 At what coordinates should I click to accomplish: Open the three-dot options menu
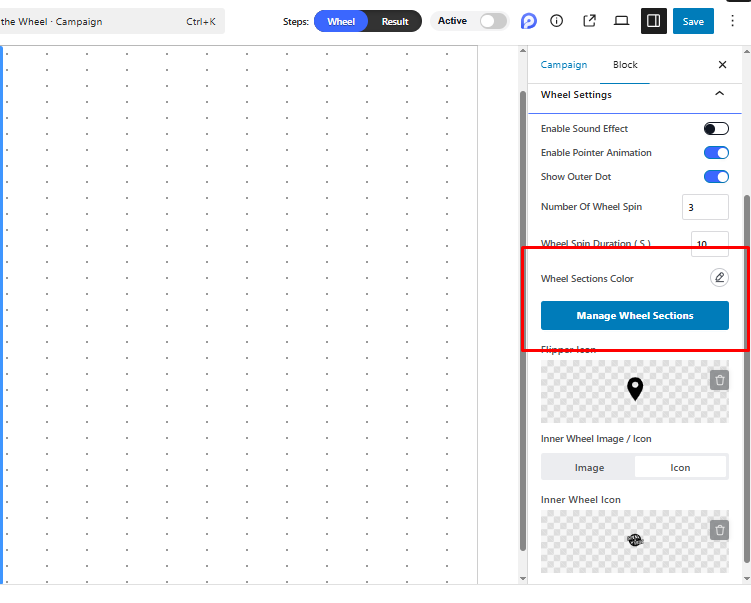pos(732,21)
